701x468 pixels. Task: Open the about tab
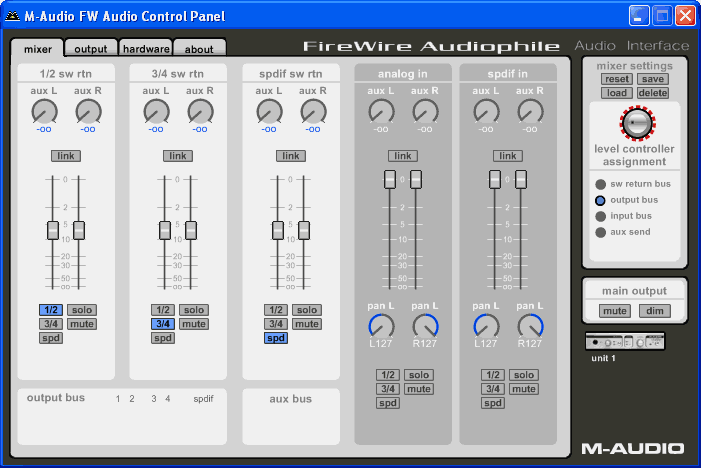point(199,49)
